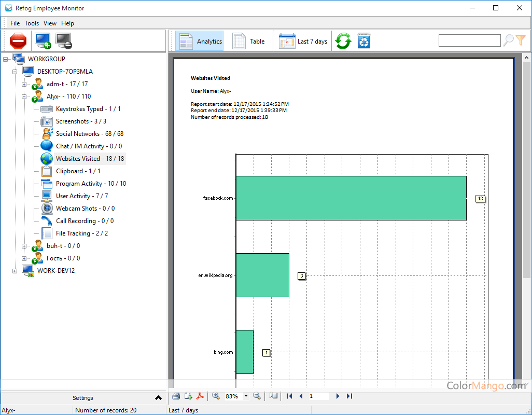
Task: Click the blue recycle bin icon
Action: (x=364, y=41)
